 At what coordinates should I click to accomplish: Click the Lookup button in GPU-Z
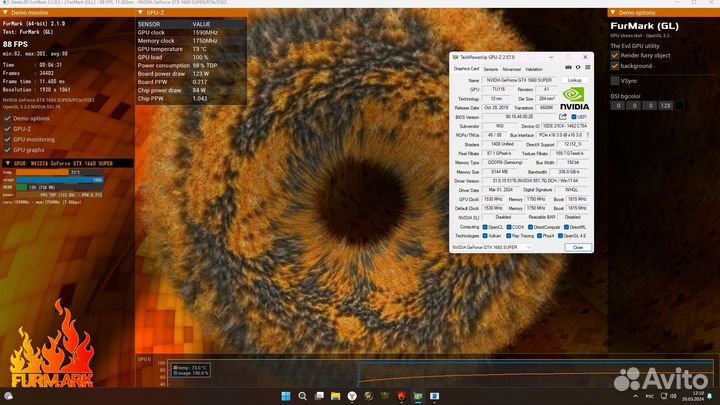click(574, 80)
